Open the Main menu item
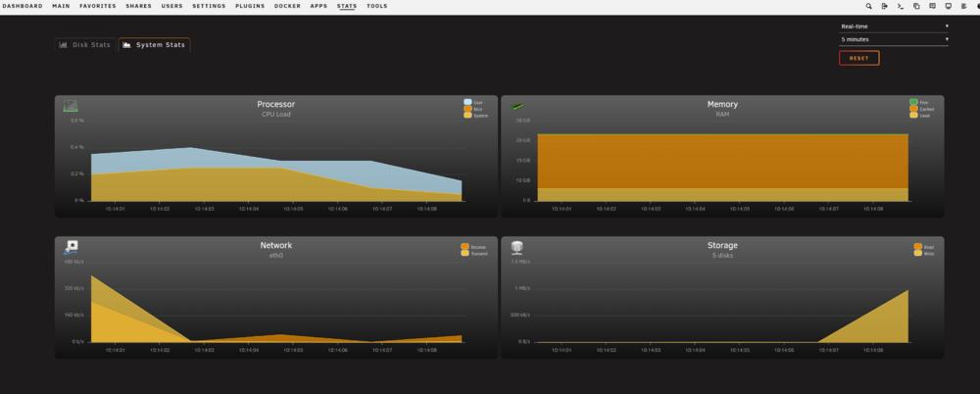This screenshot has width=980, height=394. coord(61,6)
